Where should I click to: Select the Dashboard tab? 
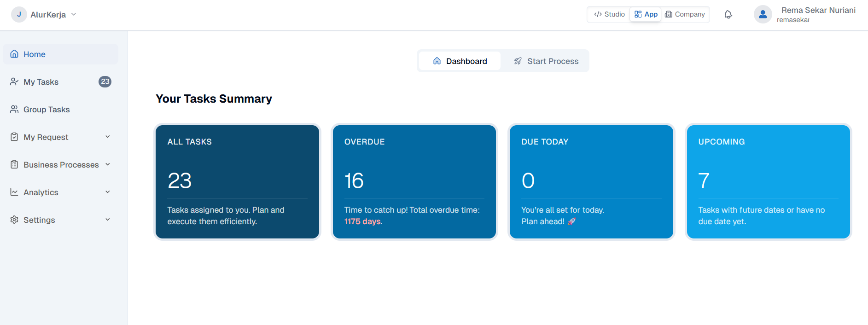coord(460,61)
